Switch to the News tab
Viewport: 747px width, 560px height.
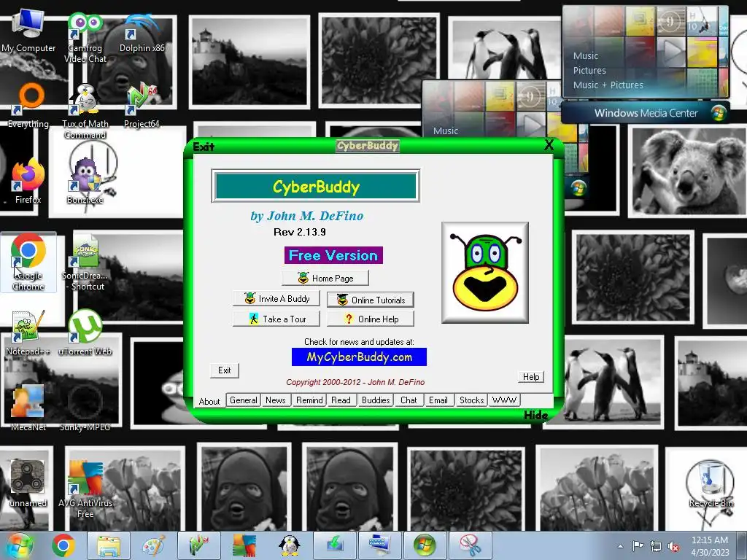click(275, 400)
